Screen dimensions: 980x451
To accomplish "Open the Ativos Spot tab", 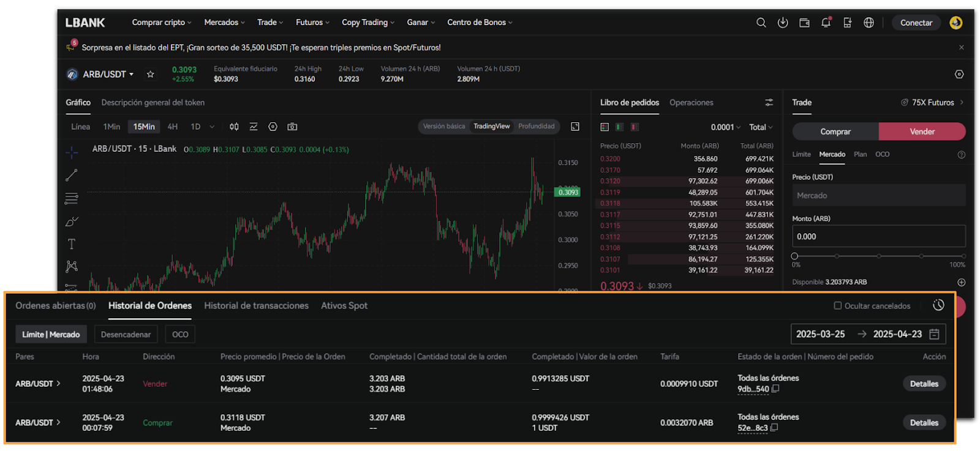I will [344, 305].
